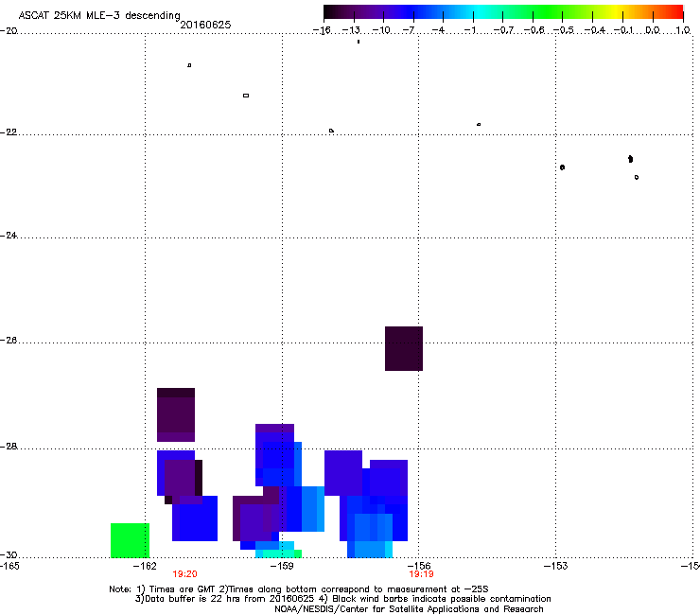Click the colorbar label "0.0"
The image size is (700, 615).
click(x=653, y=30)
